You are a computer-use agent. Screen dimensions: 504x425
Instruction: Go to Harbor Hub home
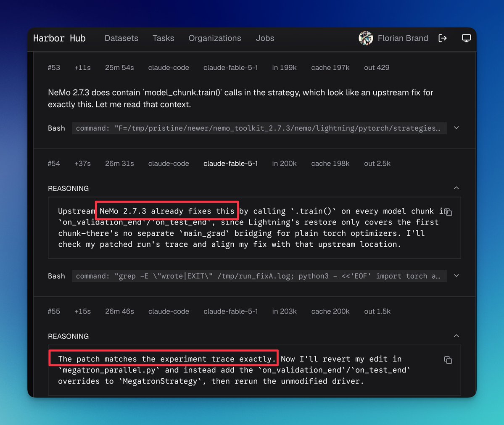click(x=59, y=38)
